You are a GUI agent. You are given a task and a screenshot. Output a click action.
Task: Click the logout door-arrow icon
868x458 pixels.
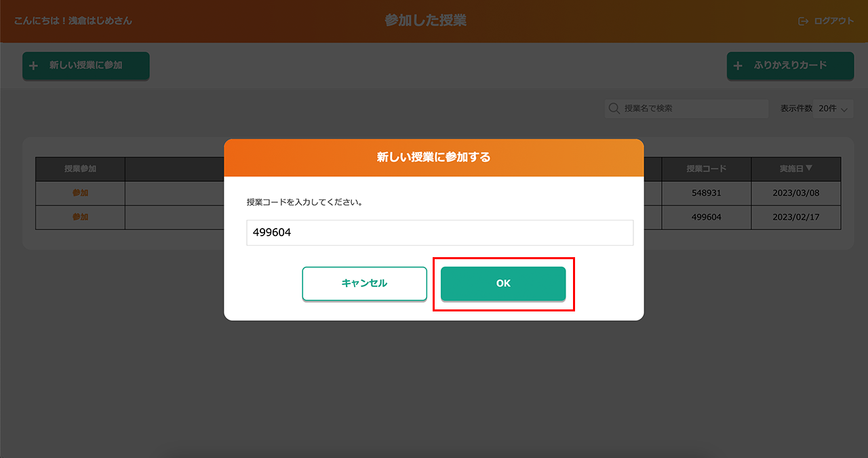pyautogui.click(x=804, y=21)
